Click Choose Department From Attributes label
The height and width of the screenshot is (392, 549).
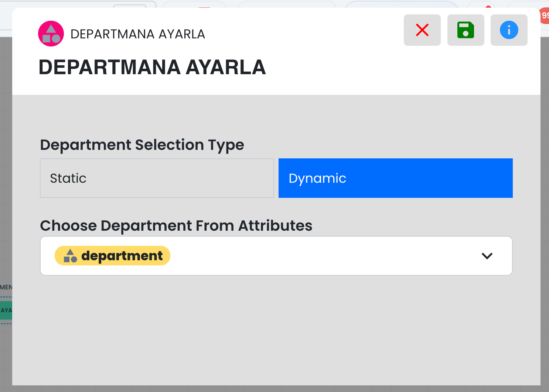tap(176, 226)
